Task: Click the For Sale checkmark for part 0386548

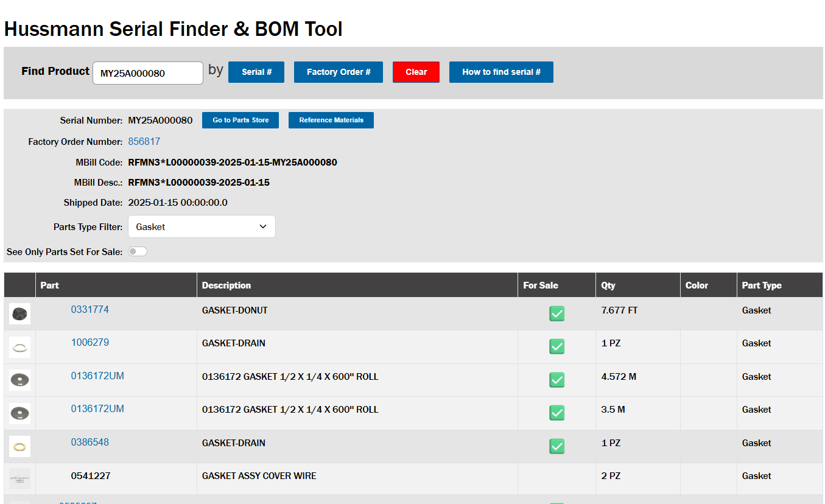Action: [x=556, y=446]
